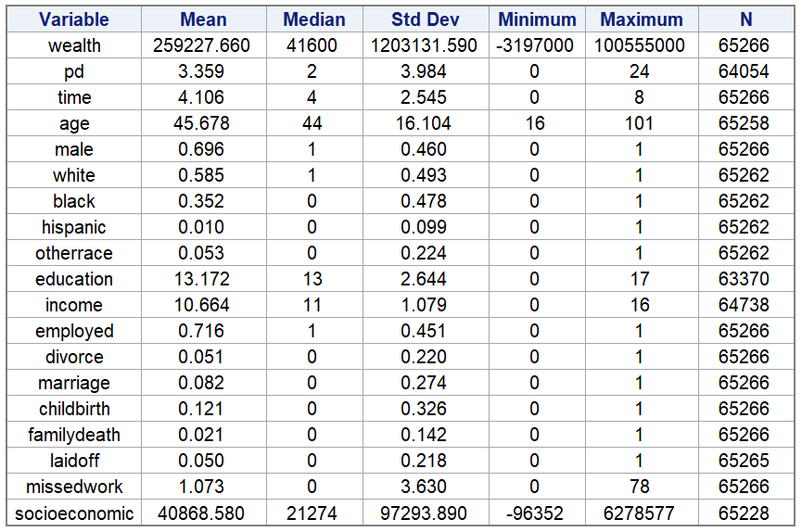Click the socioeconomic median value 21274
Screen dimensions: 802x532
coord(314,513)
